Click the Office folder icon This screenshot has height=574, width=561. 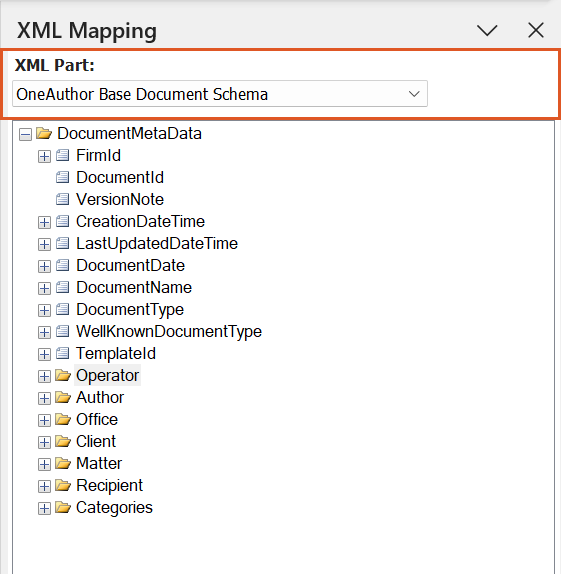tap(63, 419)
